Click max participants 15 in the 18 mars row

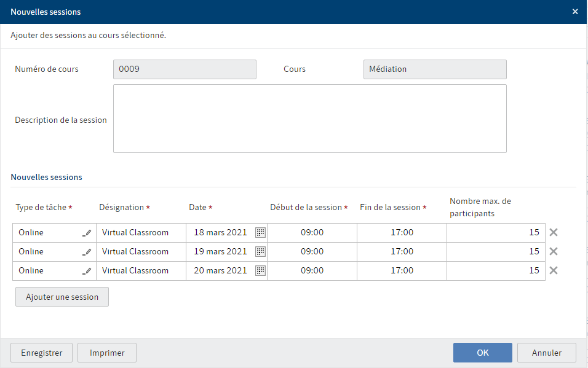click(x=496, y=233)
